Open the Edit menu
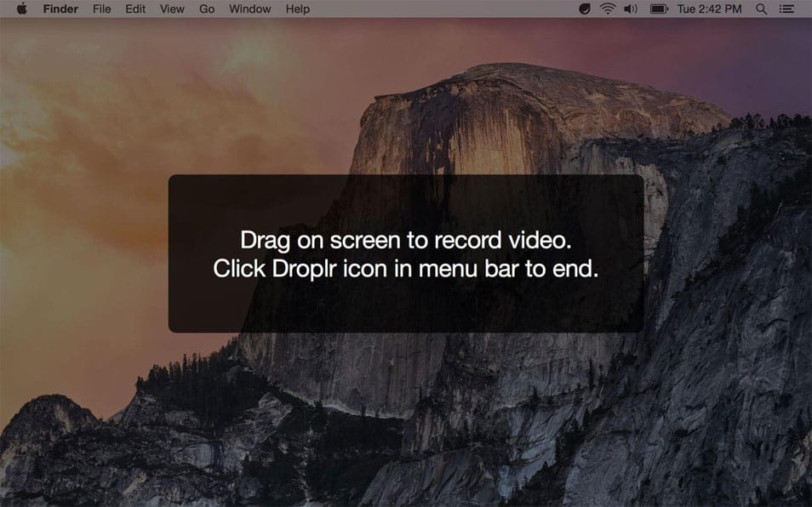The height and width of the screenshot is (507, 812). (x=134, y=9)
